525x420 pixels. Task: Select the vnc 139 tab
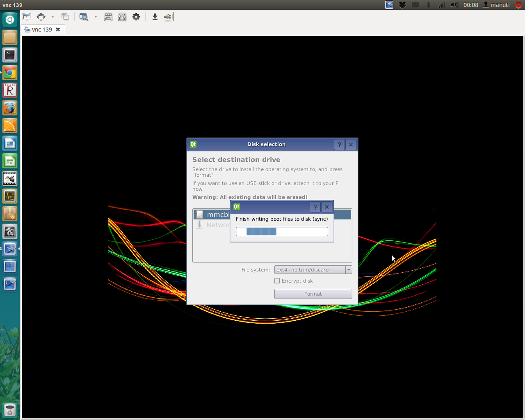coord(42,30)
